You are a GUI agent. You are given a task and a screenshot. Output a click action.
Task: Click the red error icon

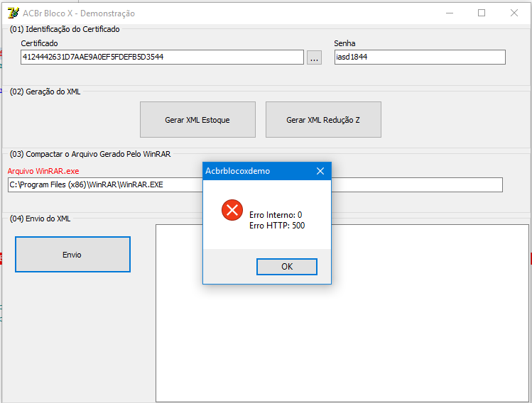pyautogui.click(x=232, y=210)
